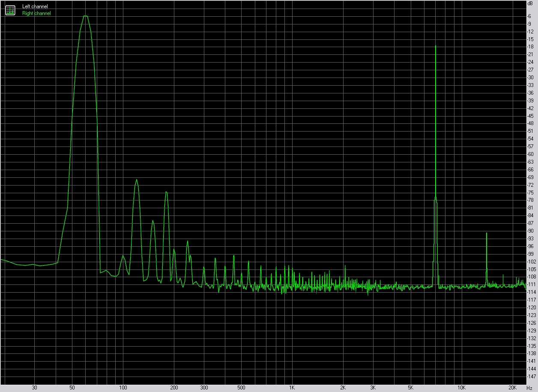Click the -135 dB scale value
This screenshot has height=392, width=538.
[532, 346]
